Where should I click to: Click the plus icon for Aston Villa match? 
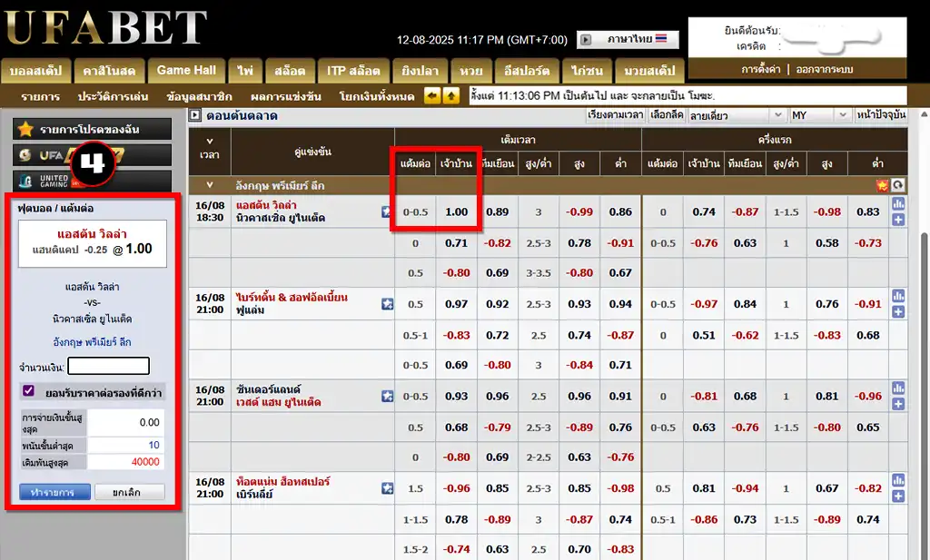click(898, 220)
